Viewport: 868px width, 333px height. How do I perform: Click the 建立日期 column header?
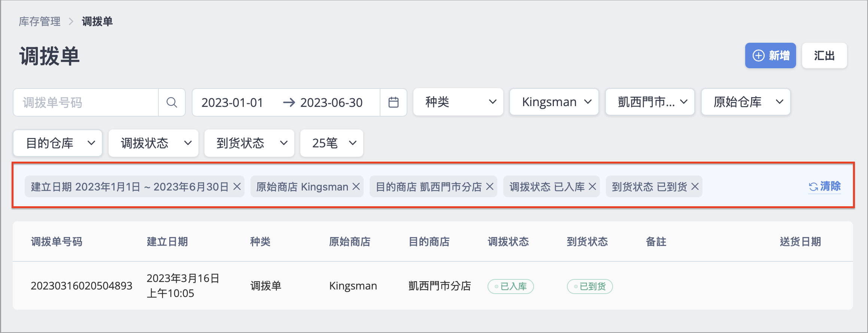click(x=167, y=241)
